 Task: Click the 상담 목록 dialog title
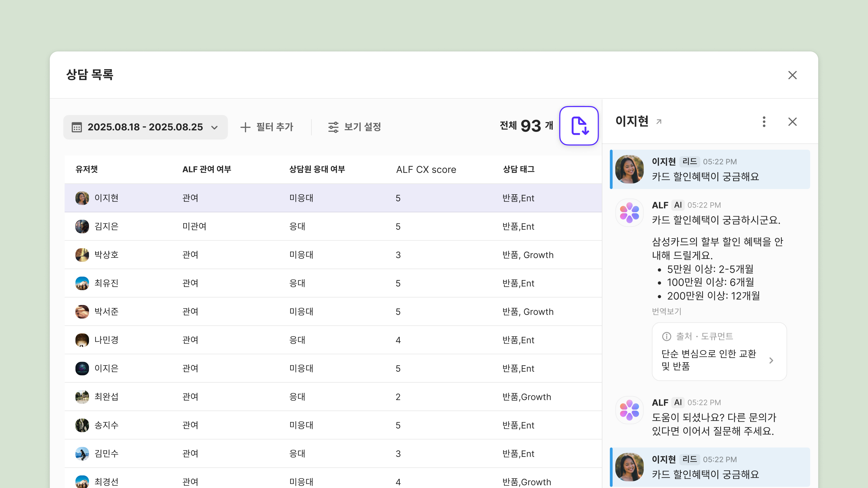pos(90,75)
